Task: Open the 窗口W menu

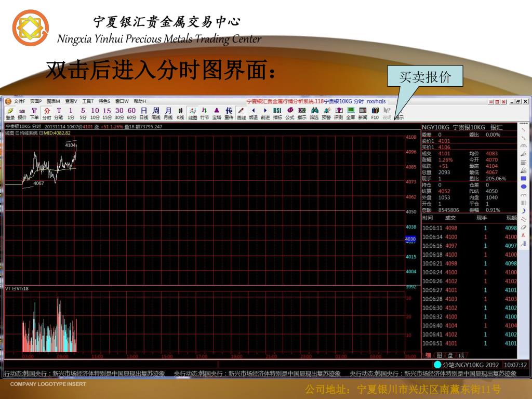Action: coord(122,101)
